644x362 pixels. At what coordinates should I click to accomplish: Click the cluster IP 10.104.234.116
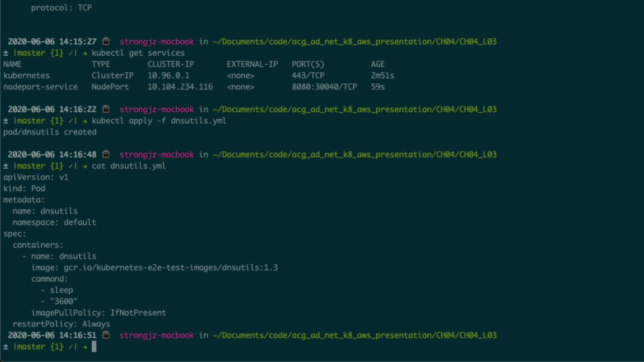pos(180,87)
